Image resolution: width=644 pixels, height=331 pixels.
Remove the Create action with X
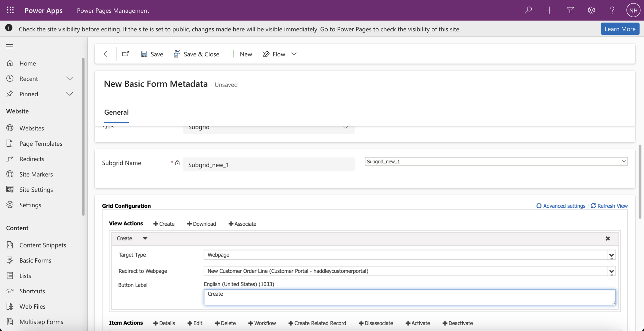[x=608, y=238]
